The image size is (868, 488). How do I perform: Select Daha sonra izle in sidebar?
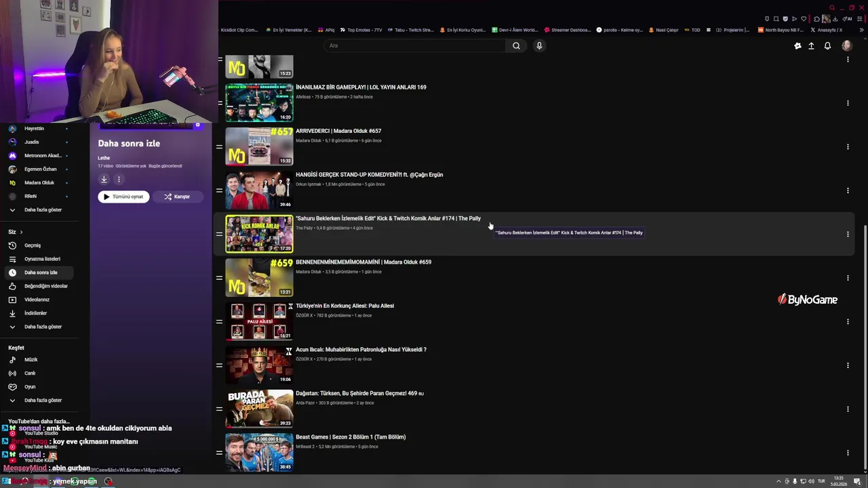39,272
